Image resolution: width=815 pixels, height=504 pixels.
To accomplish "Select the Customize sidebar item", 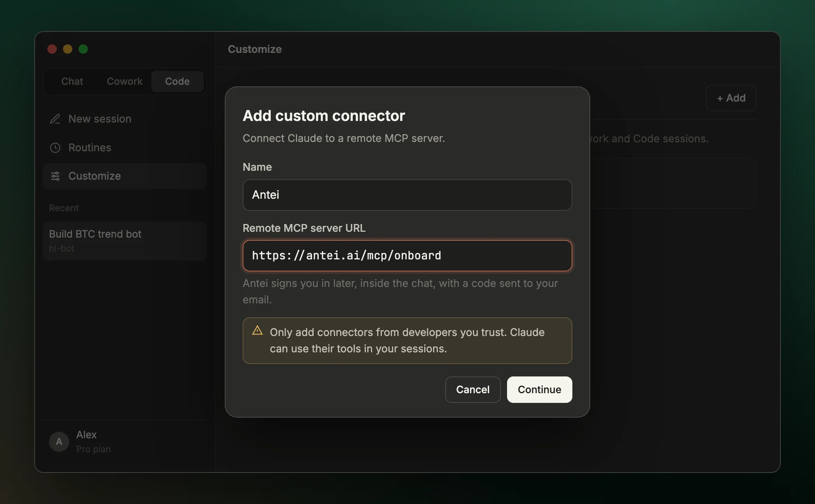I will click(x=124, y=176).
